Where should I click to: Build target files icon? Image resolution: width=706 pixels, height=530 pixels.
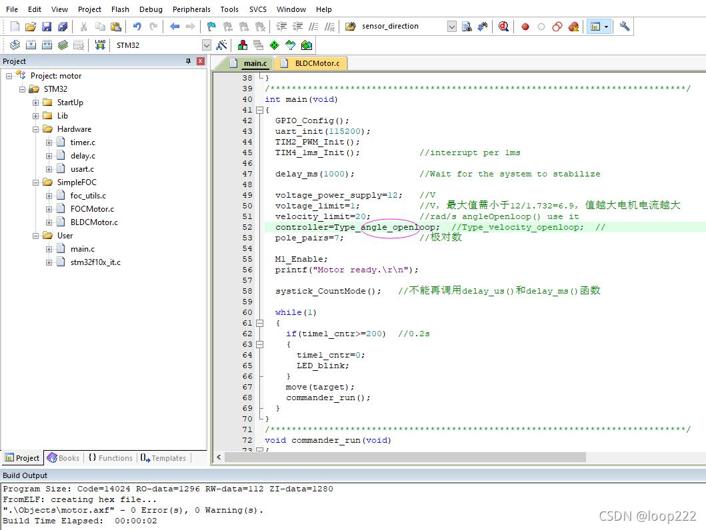pos(31,45)
